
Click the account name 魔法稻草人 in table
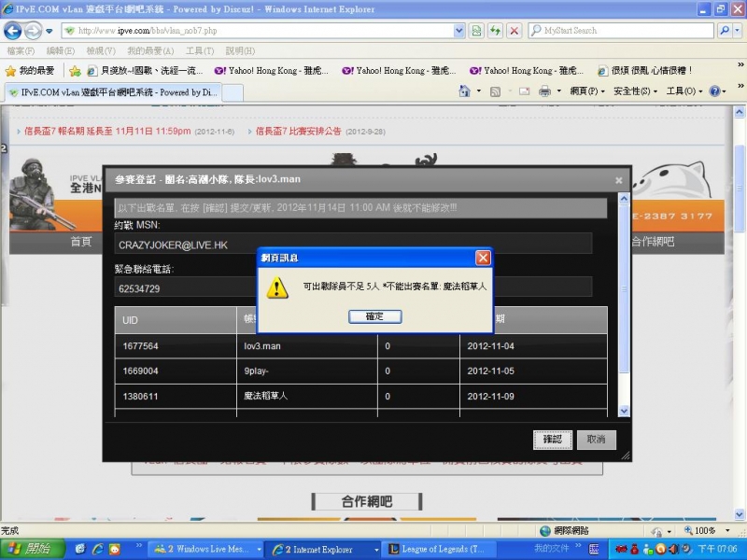265,396
